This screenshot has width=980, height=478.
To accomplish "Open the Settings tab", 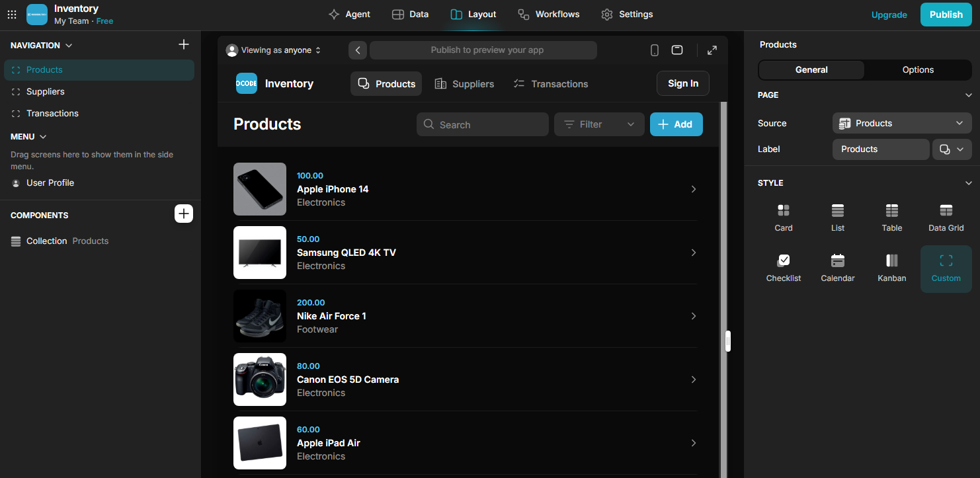I will coord(627,15).
